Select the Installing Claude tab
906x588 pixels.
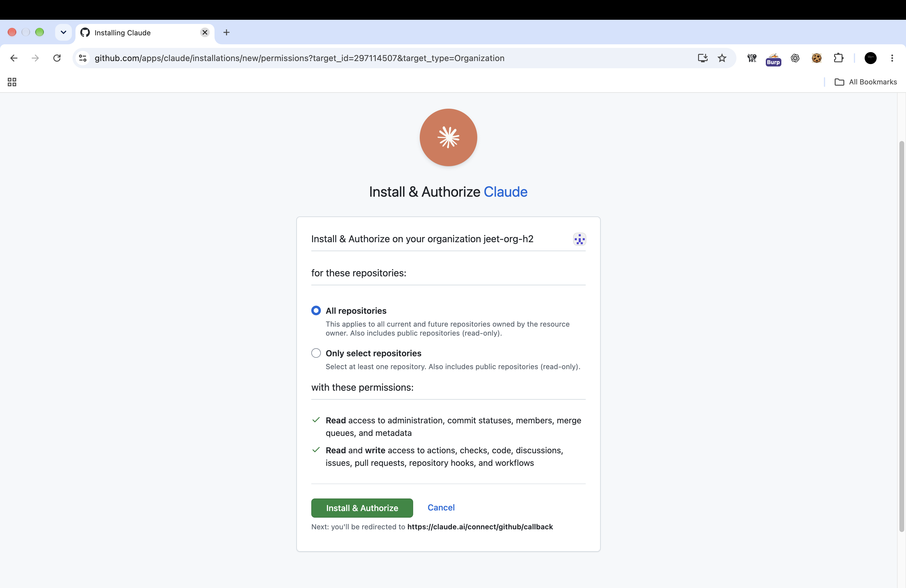pos(145,33)
